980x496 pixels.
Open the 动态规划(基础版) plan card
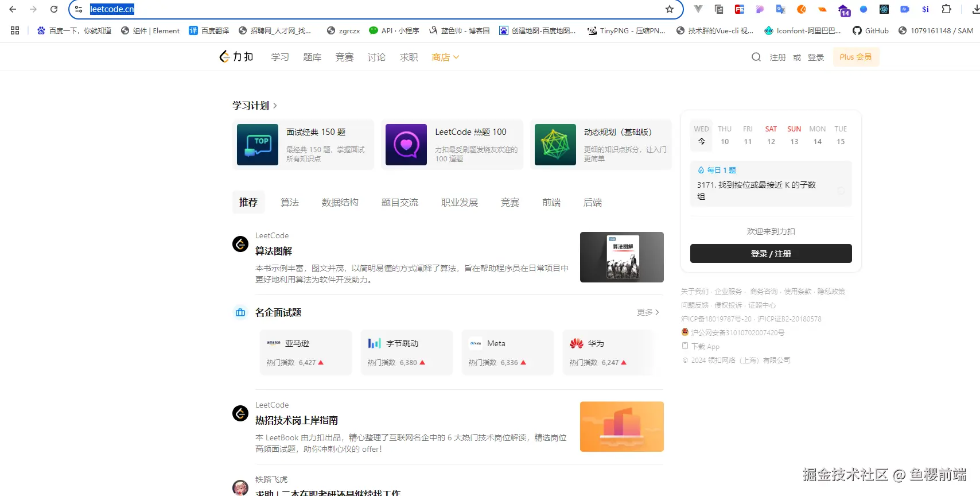[601, 145]
